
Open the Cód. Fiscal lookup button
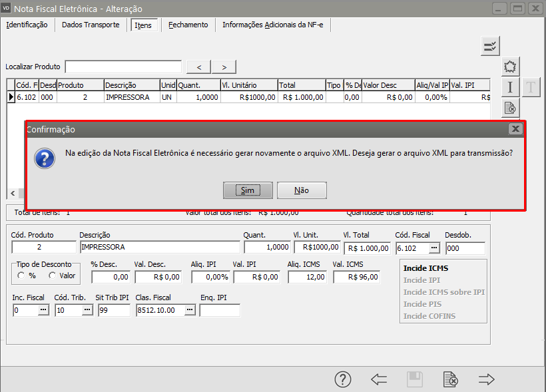[x=434, y=248]
